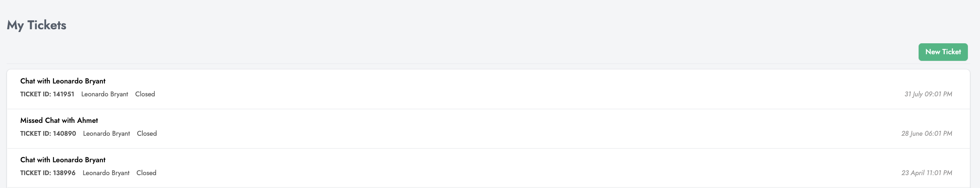Screen dimensions: 980x188
Task: Click the Closed status on ticket 141951
Action: 145,94
